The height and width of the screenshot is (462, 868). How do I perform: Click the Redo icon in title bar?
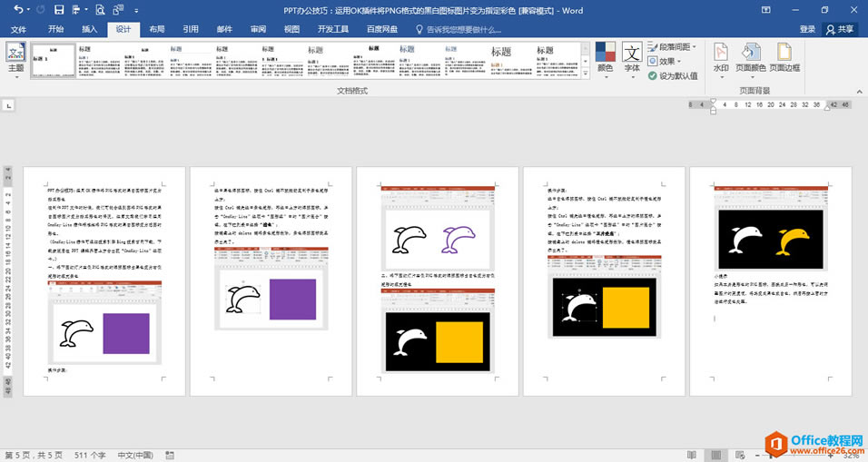(x=40, y=9)
